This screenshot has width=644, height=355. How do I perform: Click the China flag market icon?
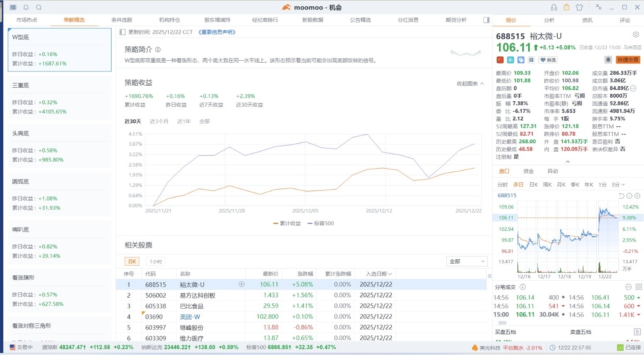point(500,60)
